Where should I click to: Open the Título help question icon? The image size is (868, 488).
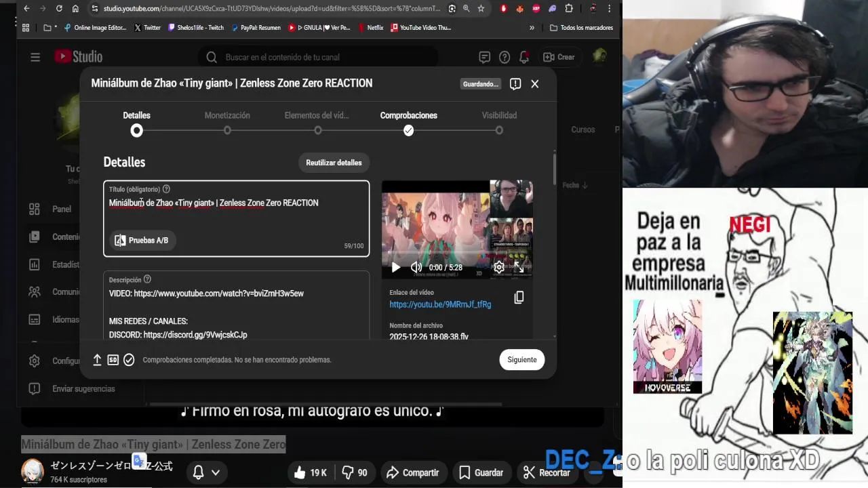pyautogui.click(x=166, y=189)
